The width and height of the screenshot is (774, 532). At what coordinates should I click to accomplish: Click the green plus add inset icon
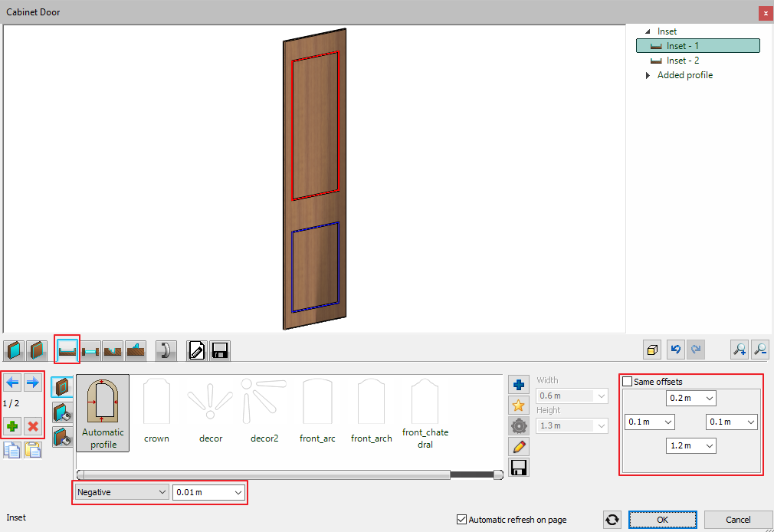13,425
